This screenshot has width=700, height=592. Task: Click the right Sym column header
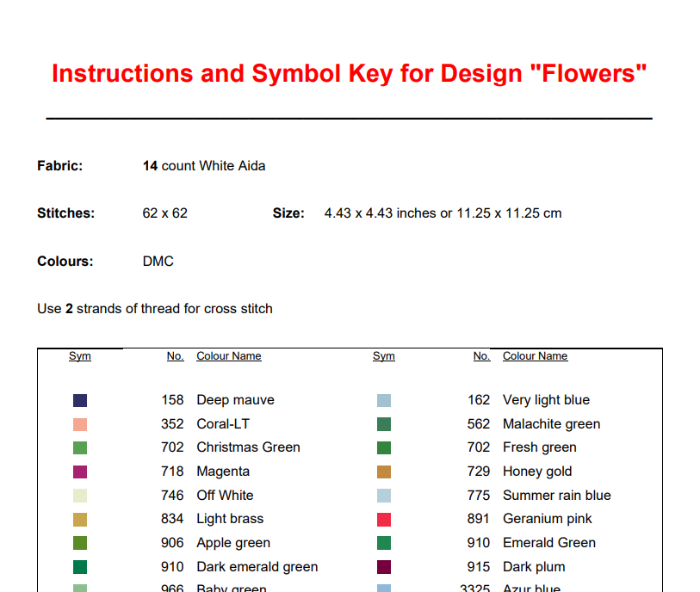tap(384, 356)
